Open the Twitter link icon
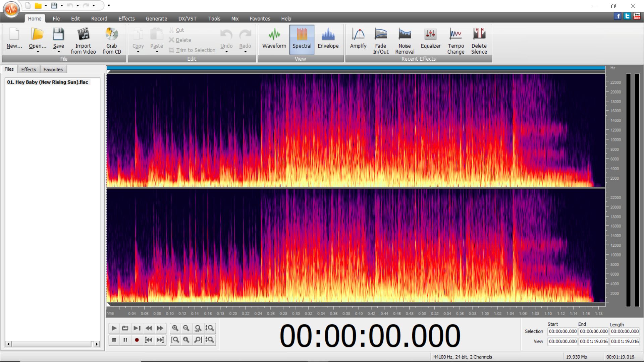The image size is (644, 362). [x=627, y=16]
